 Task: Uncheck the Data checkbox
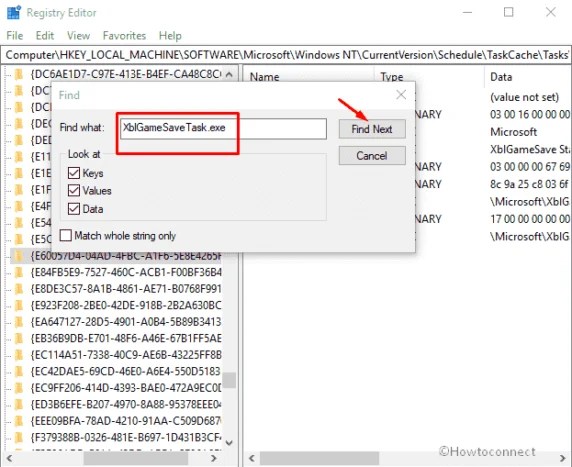click(74, 209)
